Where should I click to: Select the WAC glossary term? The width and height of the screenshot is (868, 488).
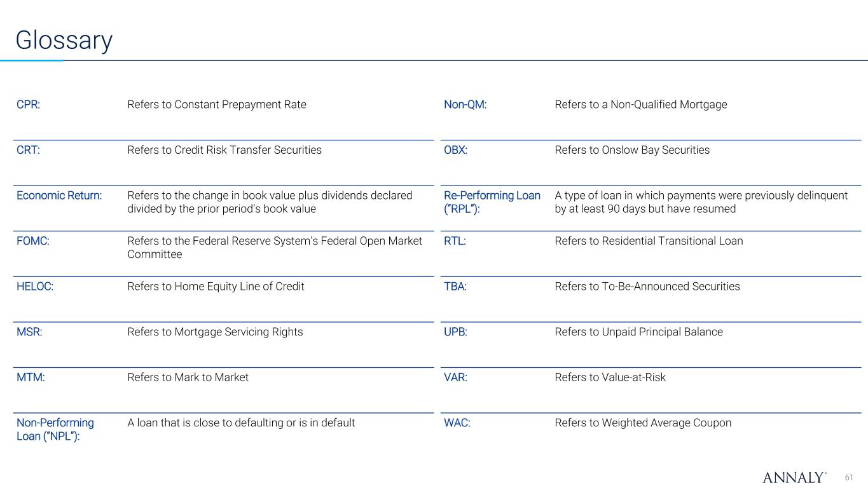point(457,423)
